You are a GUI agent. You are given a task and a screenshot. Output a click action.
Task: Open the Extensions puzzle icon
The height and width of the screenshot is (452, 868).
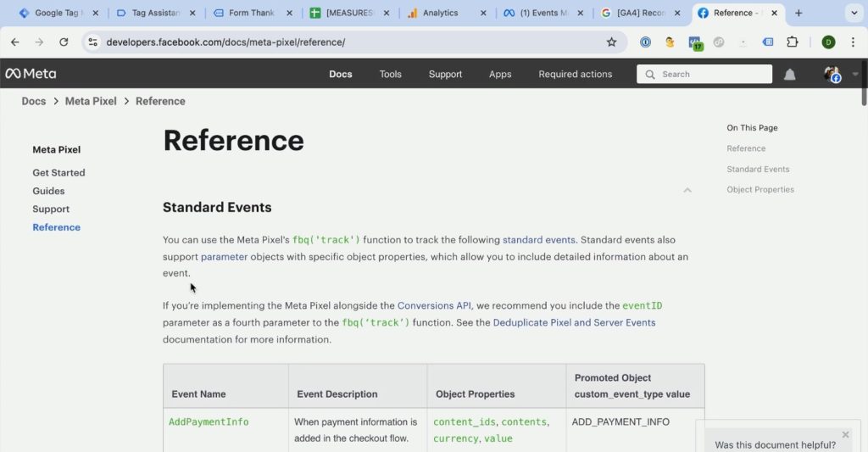tap(793, 42)
